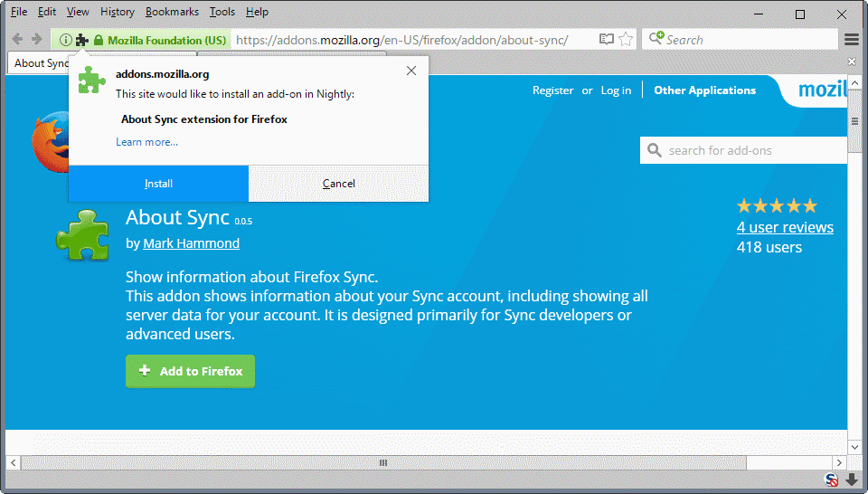Click Cancel in the add-on popup
This screenshot has height=494, width=868.
tap(339, 184)
